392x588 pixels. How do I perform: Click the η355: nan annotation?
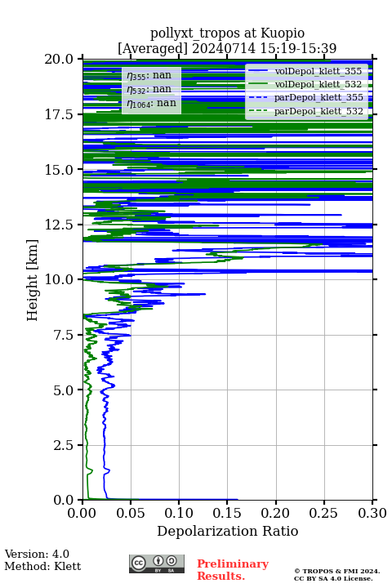click(x=149, y=76)
